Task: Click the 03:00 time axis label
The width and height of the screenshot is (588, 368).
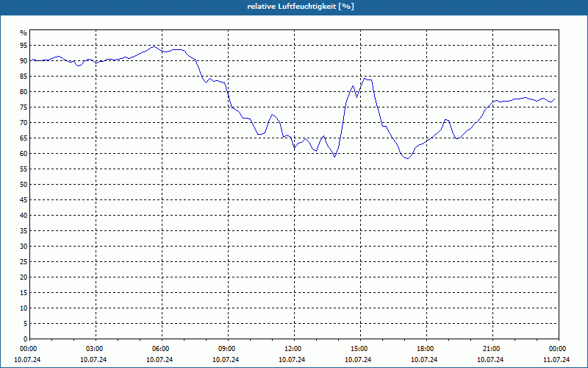Action: pyautogui.click(x=96, y=349)
